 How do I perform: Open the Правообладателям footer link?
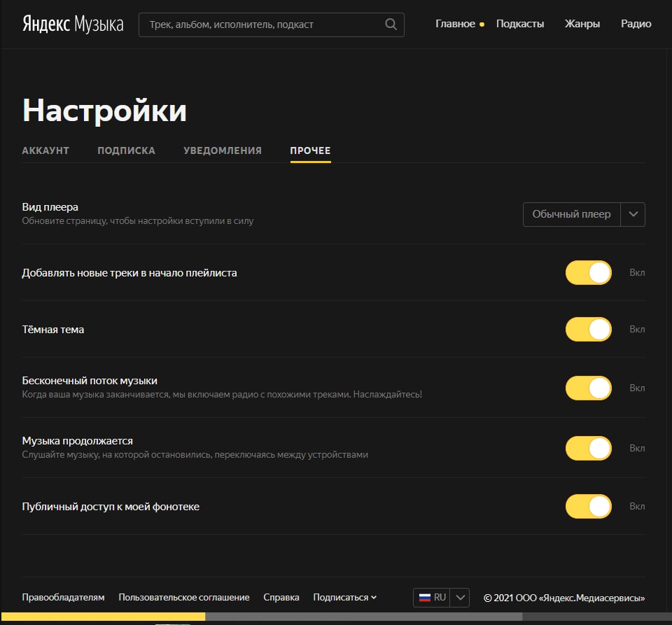click(x=64, y=598)
